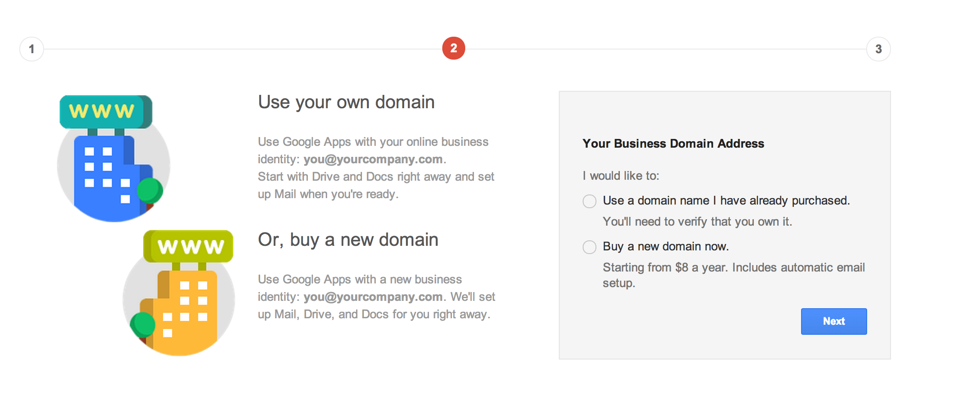The image size is (980, 399).
Task: Click the red step 2 indicator
Action: [454, 48]
